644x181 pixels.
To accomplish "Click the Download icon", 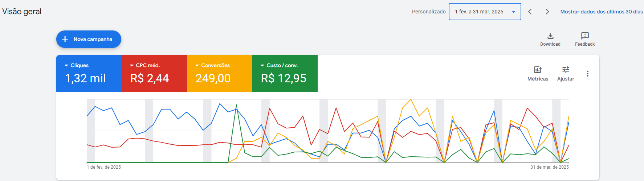I will coord(550,36).
